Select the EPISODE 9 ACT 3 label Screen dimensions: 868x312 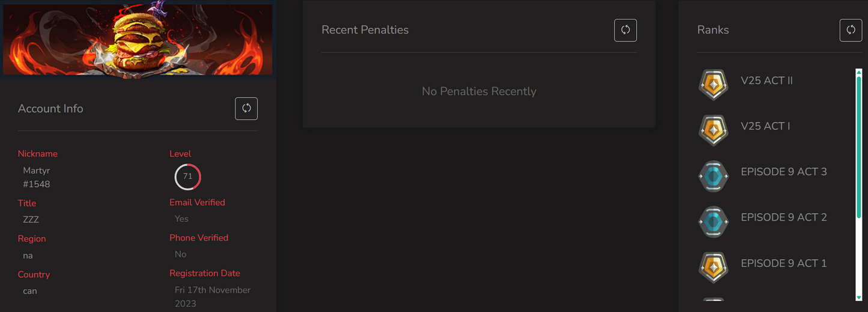[x=783, y=172]
